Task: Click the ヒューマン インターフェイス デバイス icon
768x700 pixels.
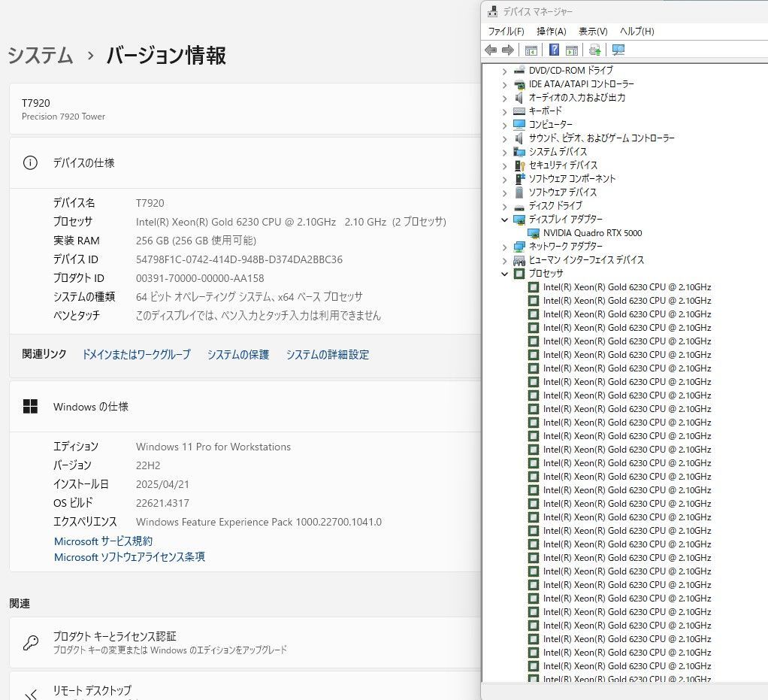Action: [x=519, y=260]
